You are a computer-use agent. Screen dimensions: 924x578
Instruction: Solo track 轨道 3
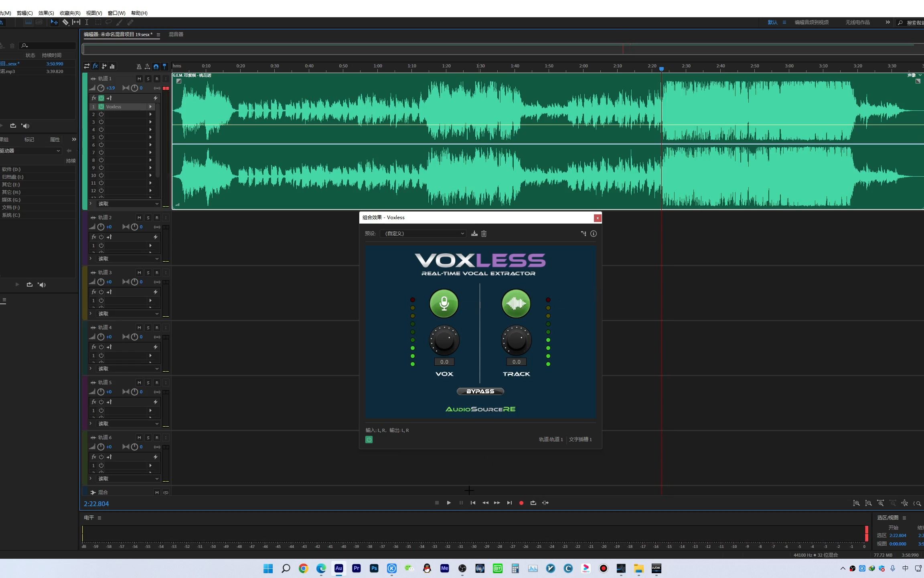pyautogui.click(x=148, y=273)
